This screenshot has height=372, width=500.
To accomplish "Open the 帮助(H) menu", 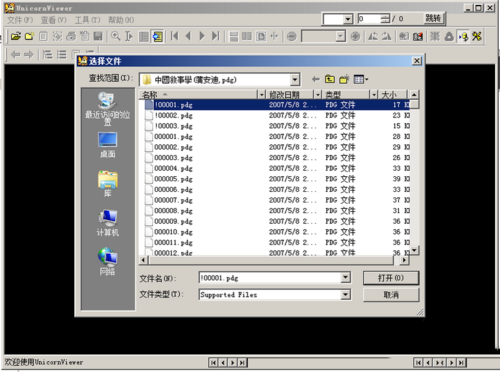I will click(x=121, y=20).
